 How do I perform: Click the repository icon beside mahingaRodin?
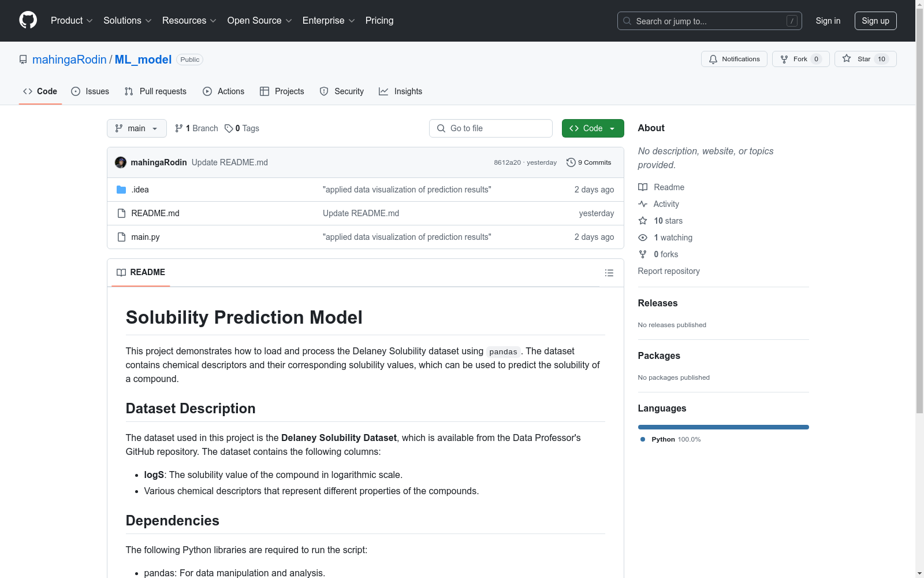23,60
